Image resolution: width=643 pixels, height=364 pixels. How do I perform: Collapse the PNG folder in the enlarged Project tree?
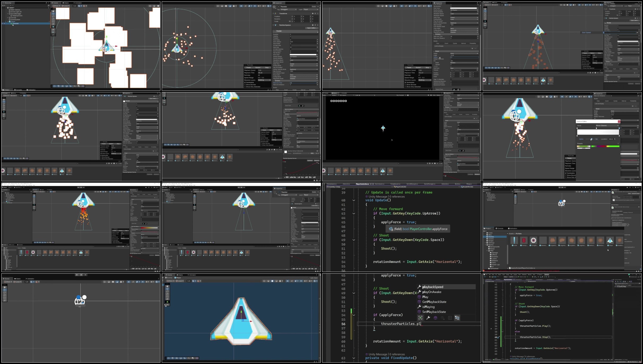(488, 251)
